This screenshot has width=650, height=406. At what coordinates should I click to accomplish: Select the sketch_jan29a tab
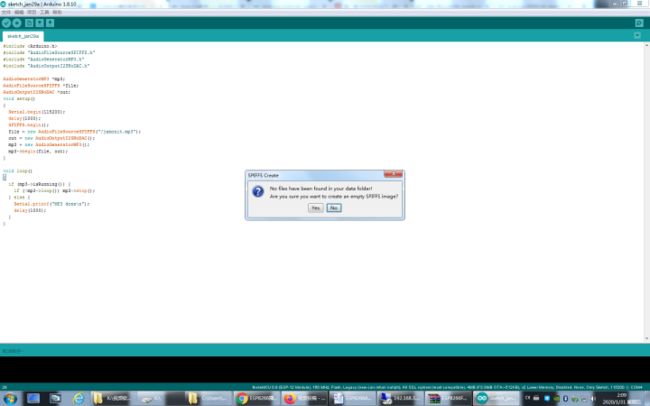click(23, 36)
